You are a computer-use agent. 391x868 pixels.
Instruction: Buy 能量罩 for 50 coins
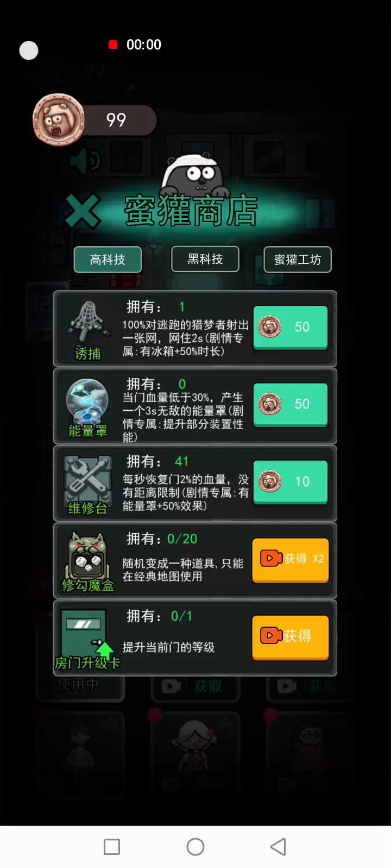pyautogui.click(x=291, y=404)
